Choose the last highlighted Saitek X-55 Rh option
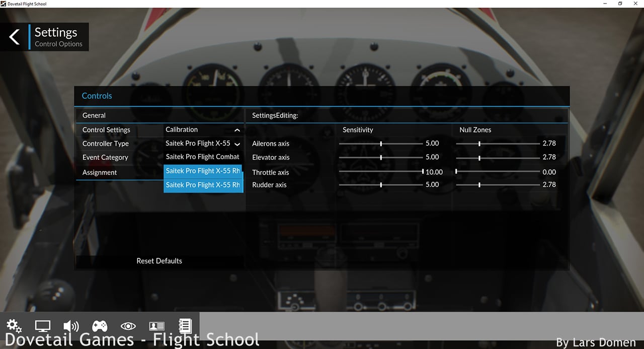This screenshot has width=644, height=349. 203,185
